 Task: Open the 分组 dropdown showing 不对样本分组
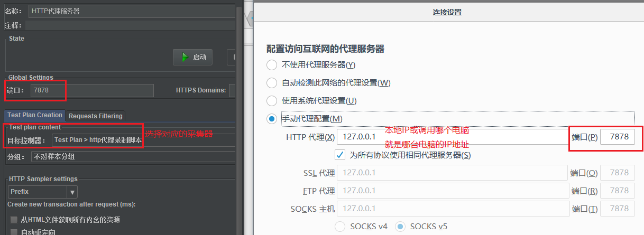tap(133, 157)
